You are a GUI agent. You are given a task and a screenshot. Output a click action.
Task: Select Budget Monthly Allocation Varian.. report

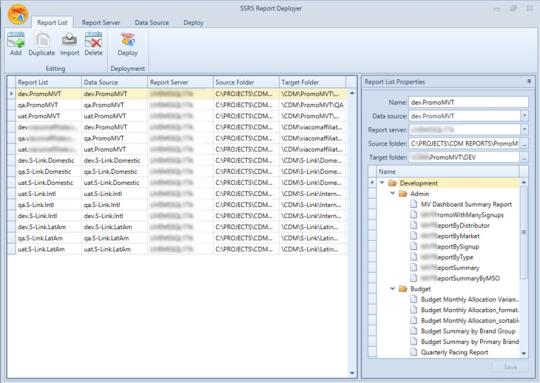click(x=470, y=299)
